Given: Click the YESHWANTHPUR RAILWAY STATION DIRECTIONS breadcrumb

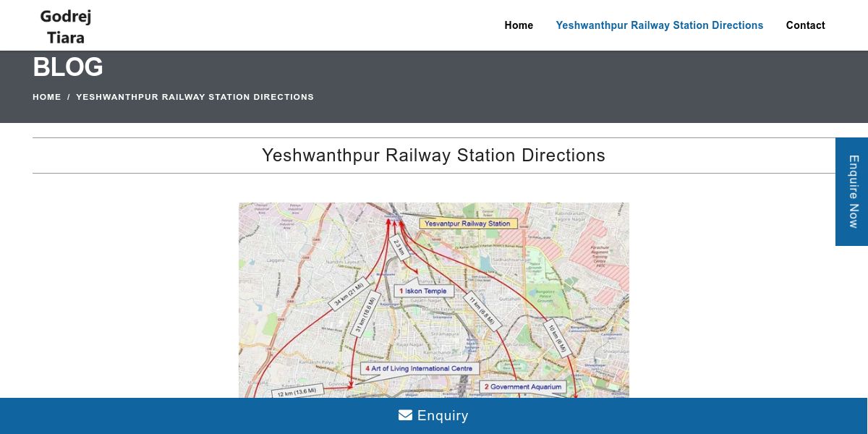Looking at the screenshot, I should coord(195,97).
